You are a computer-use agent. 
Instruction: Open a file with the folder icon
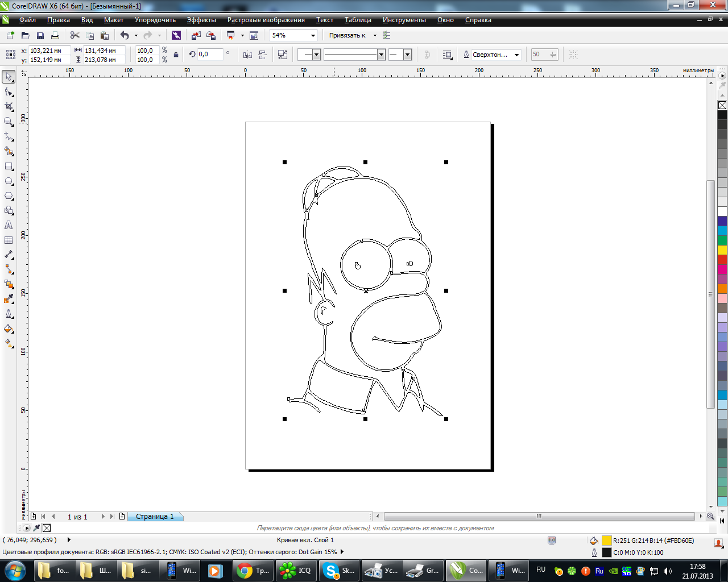point(25,35)
